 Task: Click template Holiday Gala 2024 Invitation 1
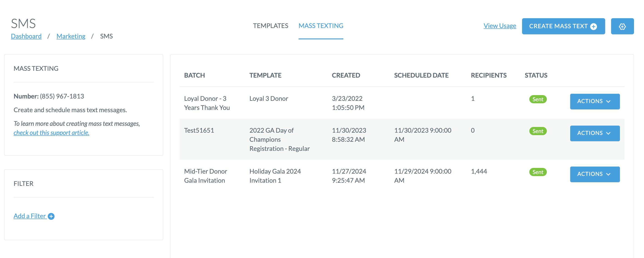point(275,176)
